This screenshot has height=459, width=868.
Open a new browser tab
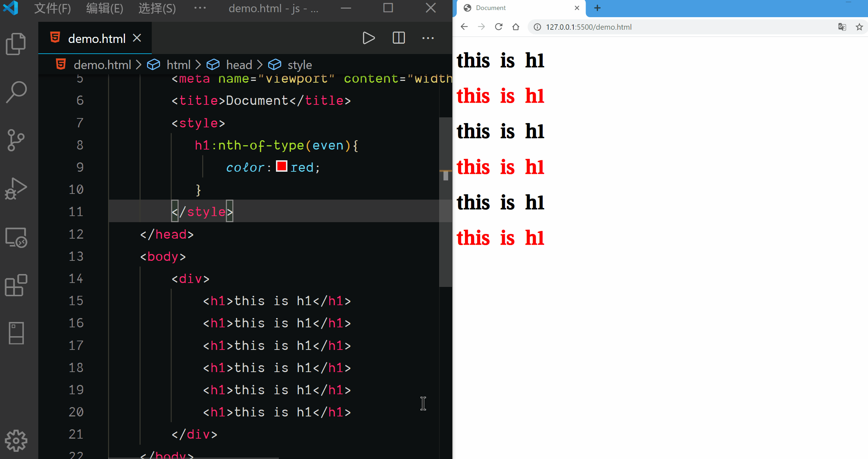tap(597, 8)
